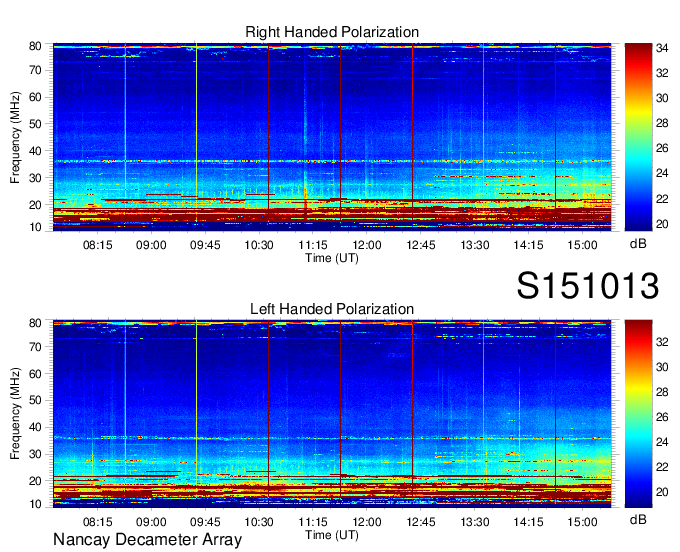Click the 70 frequency tick on bottom plot

pyautogui.click(x=35, y=346)
